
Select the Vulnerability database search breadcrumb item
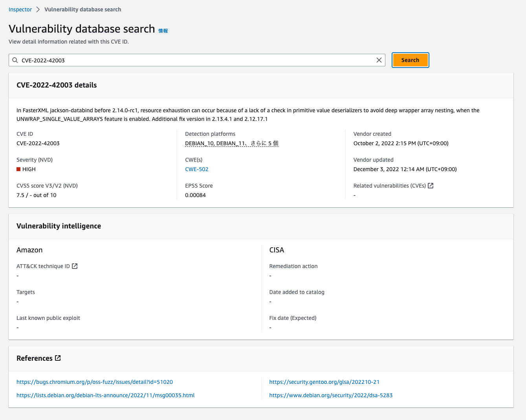[82, 9]
